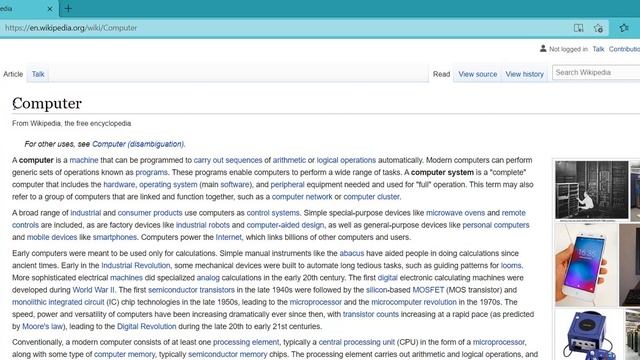Open the View history tab
Screen dimensions: 640x360
(524, 74)
